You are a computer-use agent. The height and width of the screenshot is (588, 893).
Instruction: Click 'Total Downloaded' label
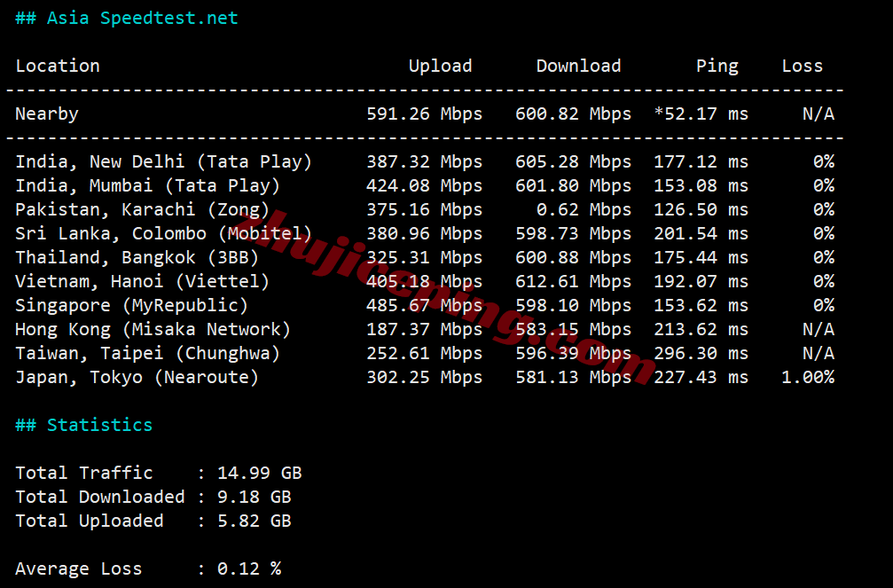coord(100,497)
